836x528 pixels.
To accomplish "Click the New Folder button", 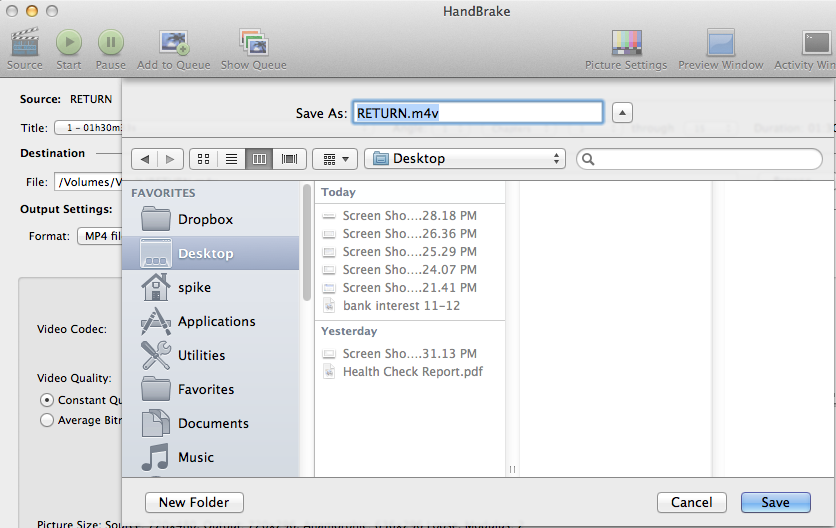I will point(194,502).
